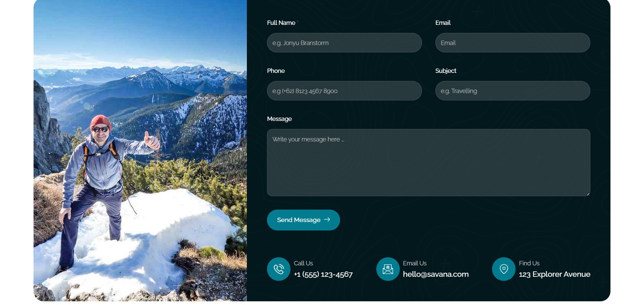Focus the Phone number input field

tap(344, 91)
